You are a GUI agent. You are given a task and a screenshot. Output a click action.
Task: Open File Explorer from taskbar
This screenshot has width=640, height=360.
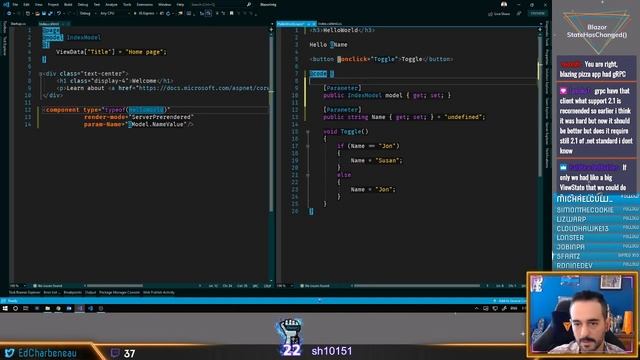48,309
